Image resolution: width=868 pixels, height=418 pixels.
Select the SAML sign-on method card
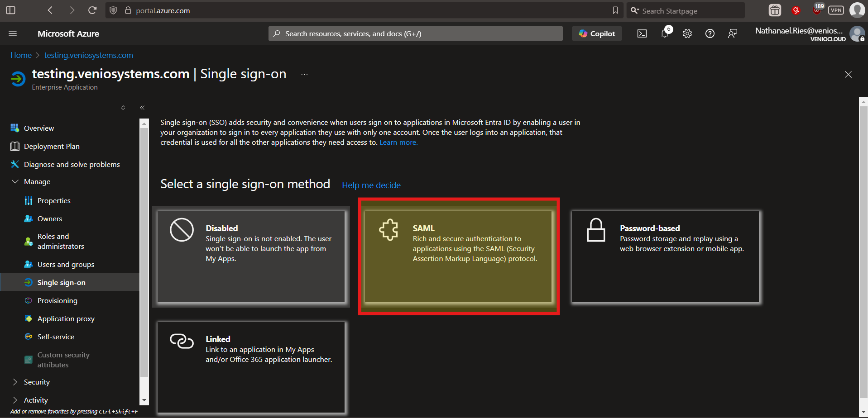(458, 256)
